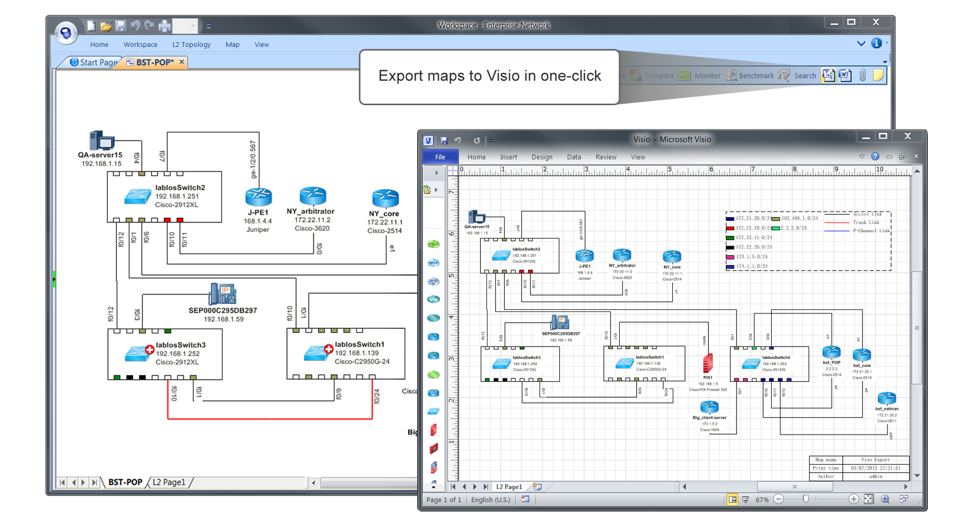This screenshot has width=980, height=530.
Task: Toggle Visio pan and zoom window icon
Action: [885, 499]
